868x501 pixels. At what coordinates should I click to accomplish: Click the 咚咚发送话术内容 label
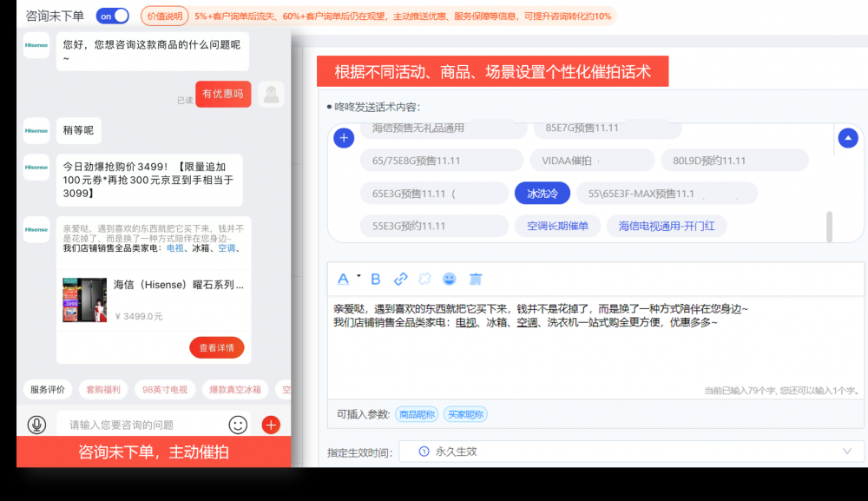coord(377,107)
